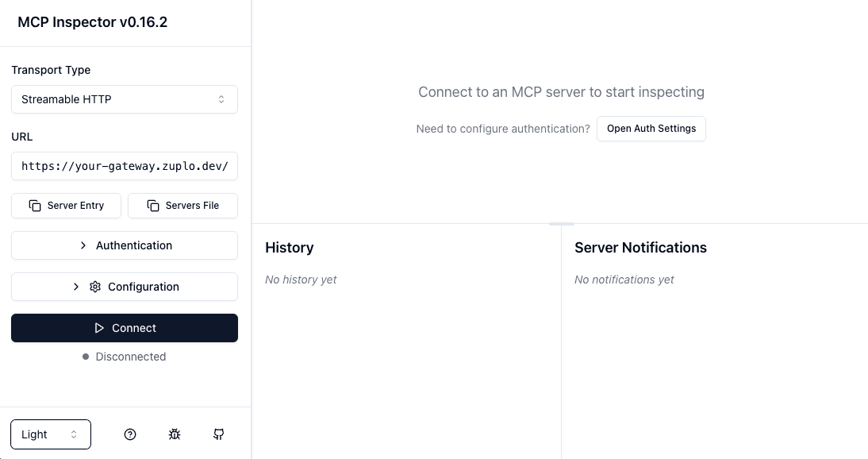
Task: Click inside the URL input field
Action: (125, 166)
